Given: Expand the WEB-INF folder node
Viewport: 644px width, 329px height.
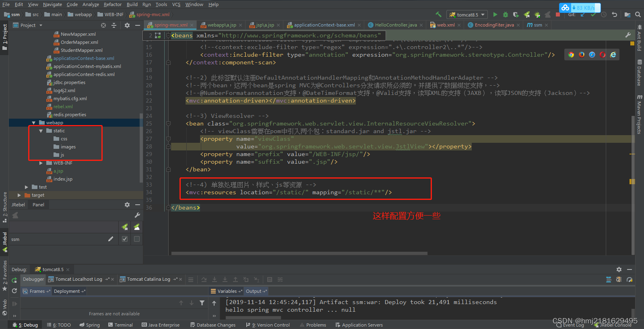Looking at the screenshot, I should click(41, 163).
